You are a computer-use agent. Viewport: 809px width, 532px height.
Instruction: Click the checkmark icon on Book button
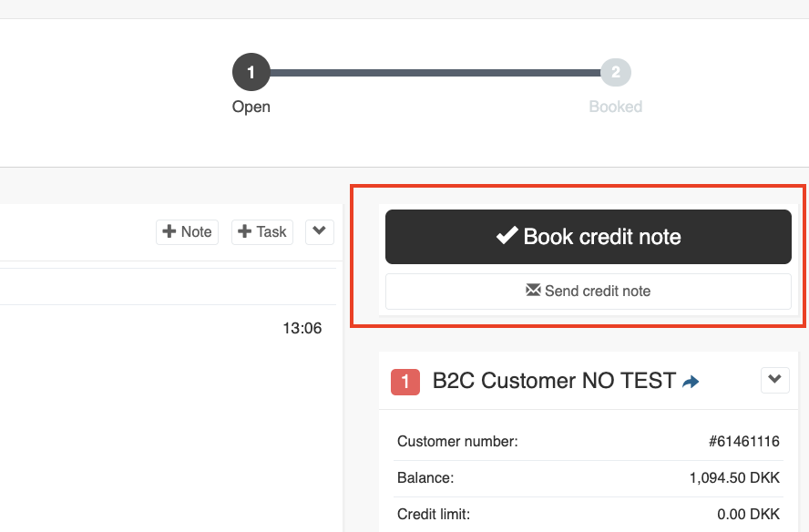[507, 236]
